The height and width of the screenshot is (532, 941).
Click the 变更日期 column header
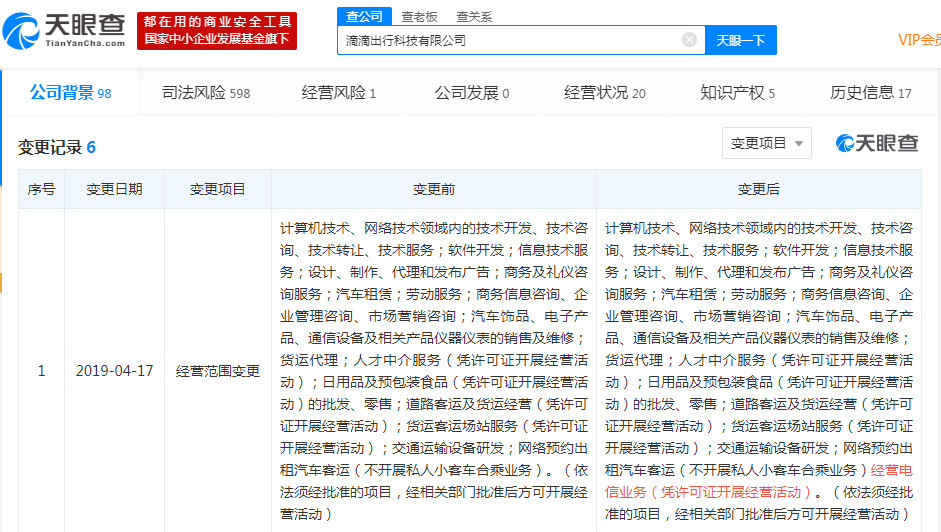click(114, 189)
